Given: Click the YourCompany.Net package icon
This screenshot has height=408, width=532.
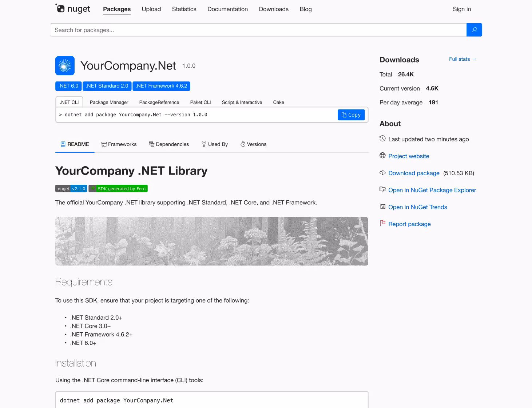Looking at the screenshot, I should (x=65, y=66).
